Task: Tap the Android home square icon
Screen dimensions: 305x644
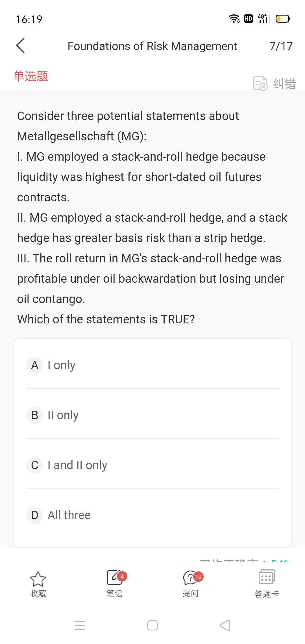Action: click(x=152, y=625)
